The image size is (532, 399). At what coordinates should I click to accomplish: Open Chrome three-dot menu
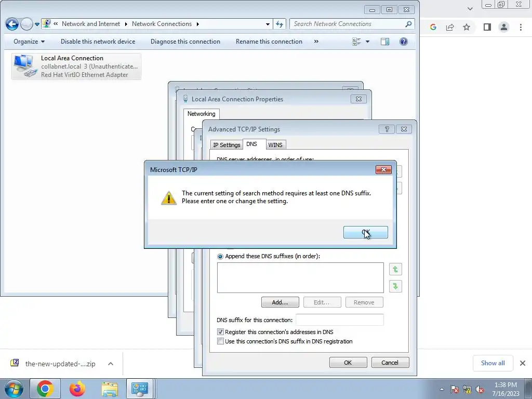point(521,27)
